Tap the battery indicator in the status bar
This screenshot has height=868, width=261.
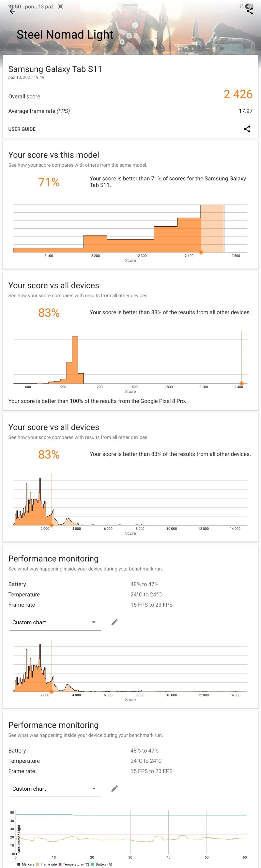[249, 6]
